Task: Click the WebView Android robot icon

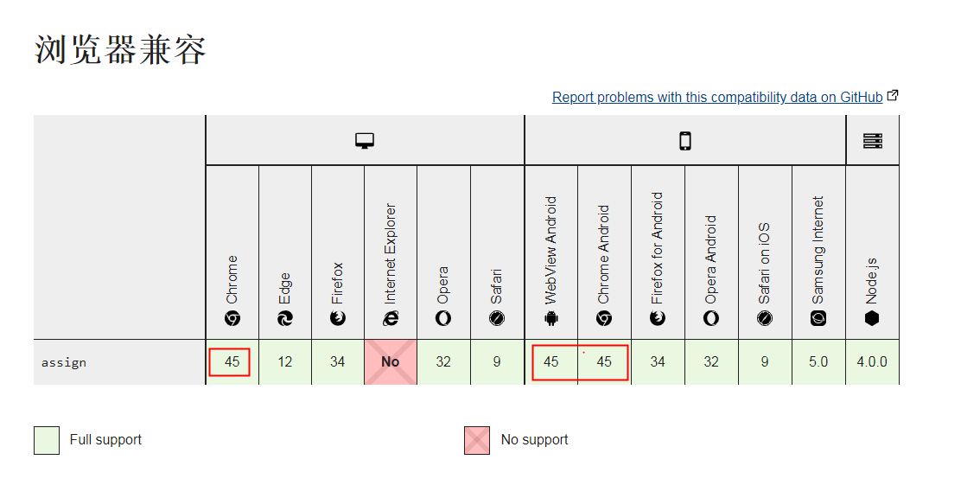Action: click(551, 318)
